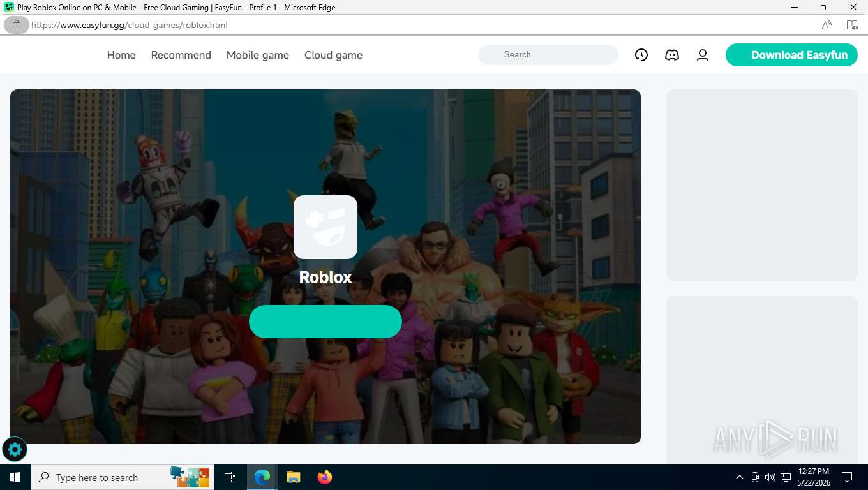Screen dimensions: 868x490
Task: Launch Firefox from the taskbar
Action: [325, 477]
